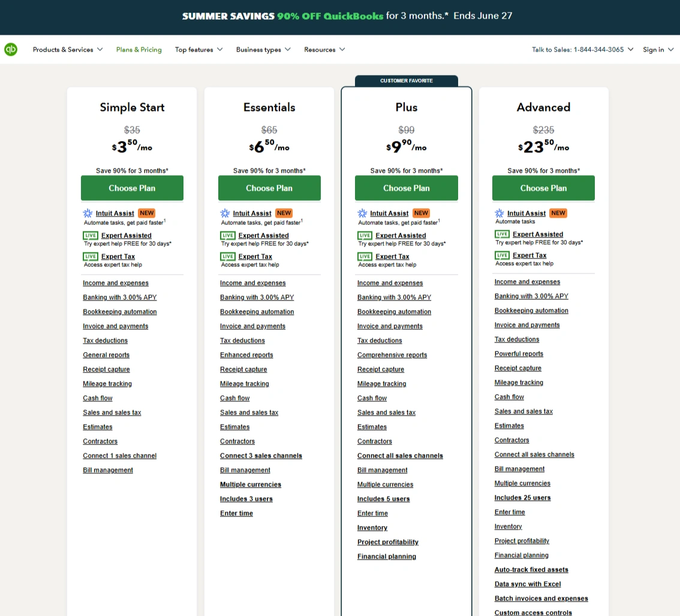This screenshot has height=616, width=680.
Task: Click Custom access controls link
Action: (534, 612)
